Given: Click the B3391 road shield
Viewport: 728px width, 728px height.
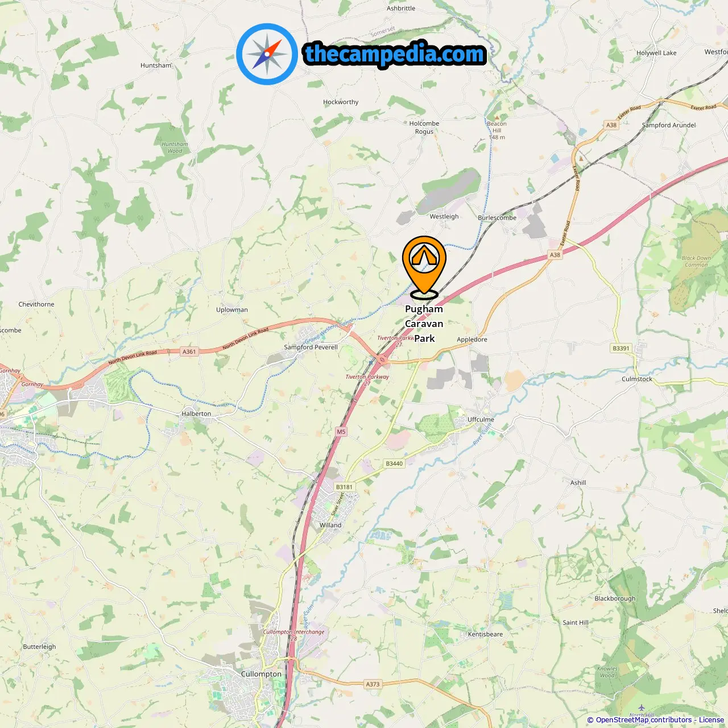Looking at the screenshot, I should 621,348.
